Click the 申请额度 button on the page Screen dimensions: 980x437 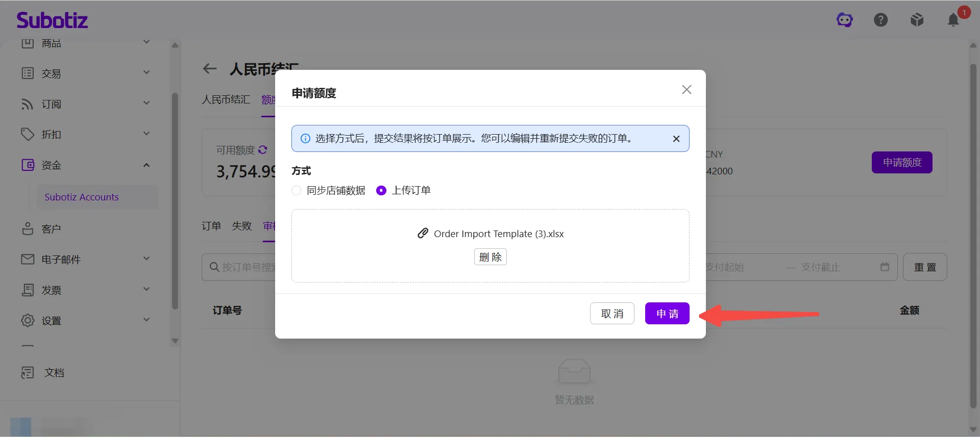point(902,162)
